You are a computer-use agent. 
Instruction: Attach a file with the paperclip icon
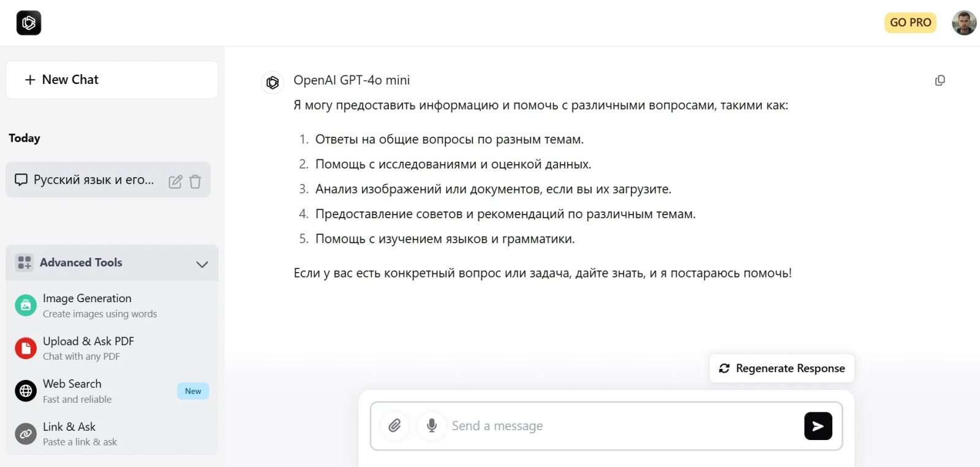click(394, 425)
